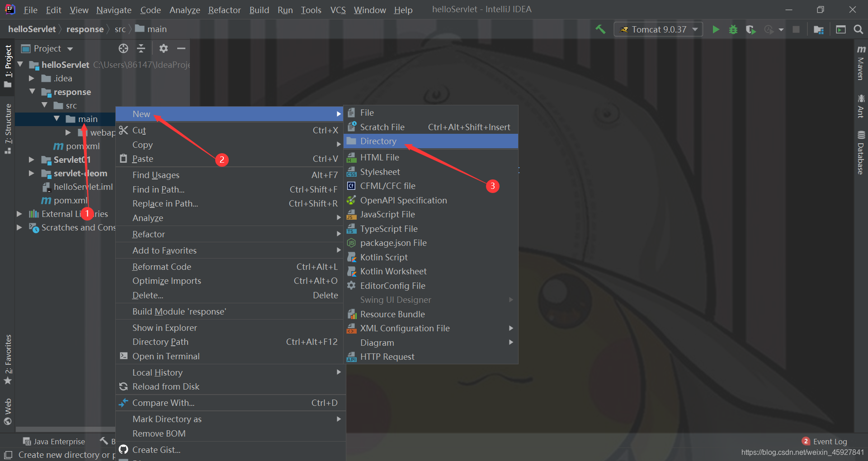This screenshot has width=868, height=461.
Task: Choose Stylesheet in New submenu
Action: click(431, 172)
